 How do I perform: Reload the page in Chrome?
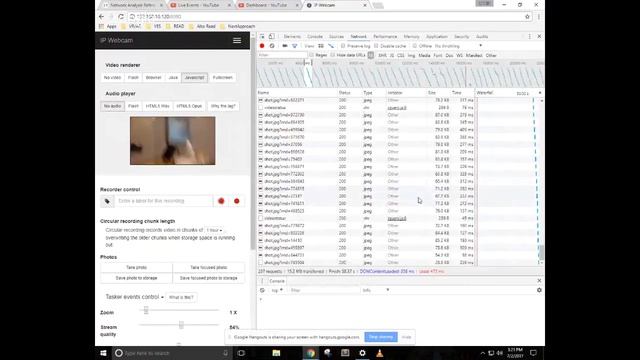point(121,17)
